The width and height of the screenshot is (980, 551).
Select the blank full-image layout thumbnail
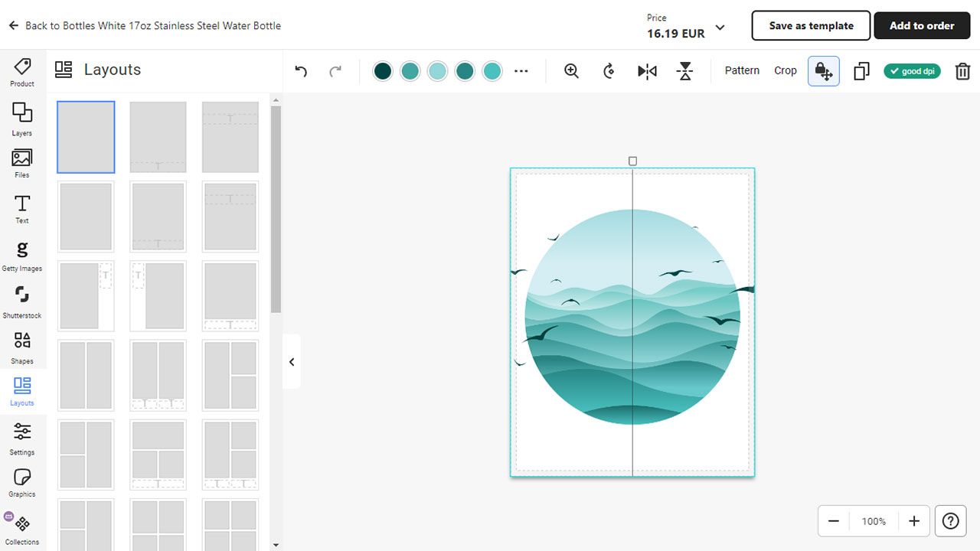(86, 137)
